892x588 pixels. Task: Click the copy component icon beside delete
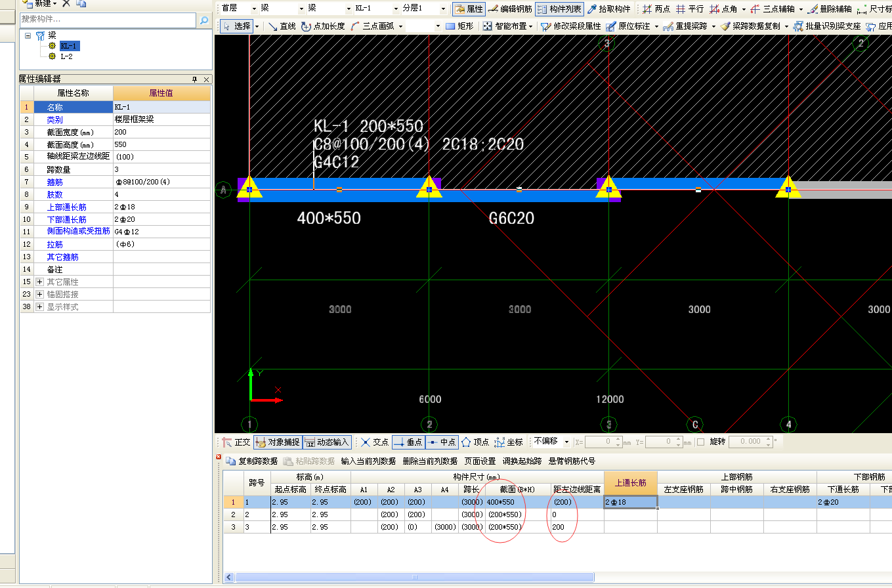[81, 4]
